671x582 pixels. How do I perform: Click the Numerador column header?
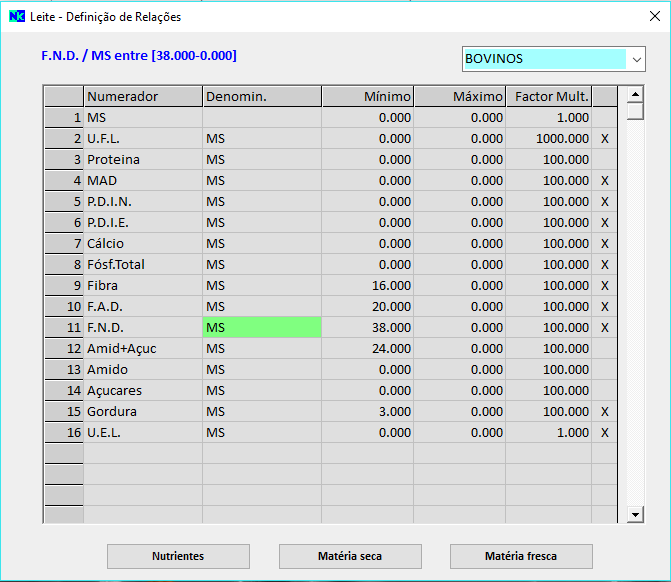pos(143,97)
